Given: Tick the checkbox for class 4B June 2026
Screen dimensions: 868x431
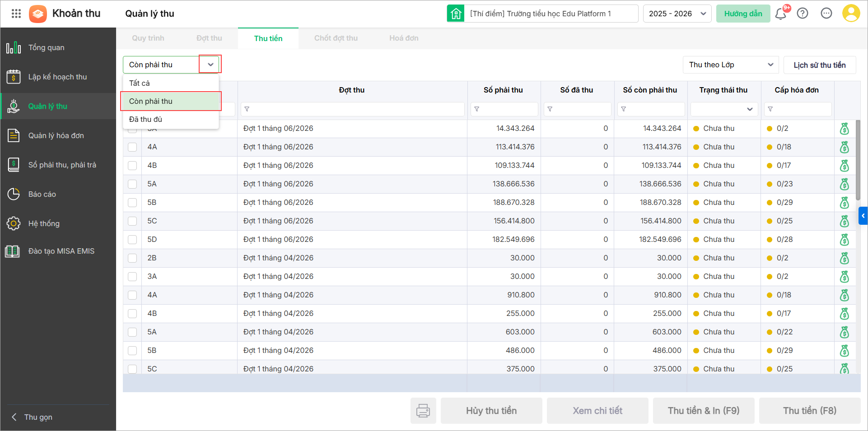Looking at the screenshot, I should (x=132, y=166).
